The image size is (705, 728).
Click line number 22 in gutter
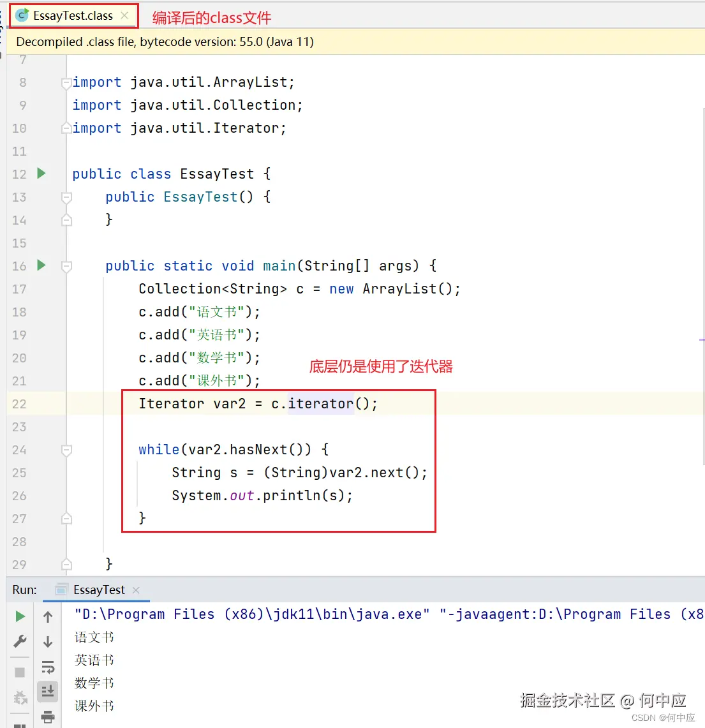point(19,404)
